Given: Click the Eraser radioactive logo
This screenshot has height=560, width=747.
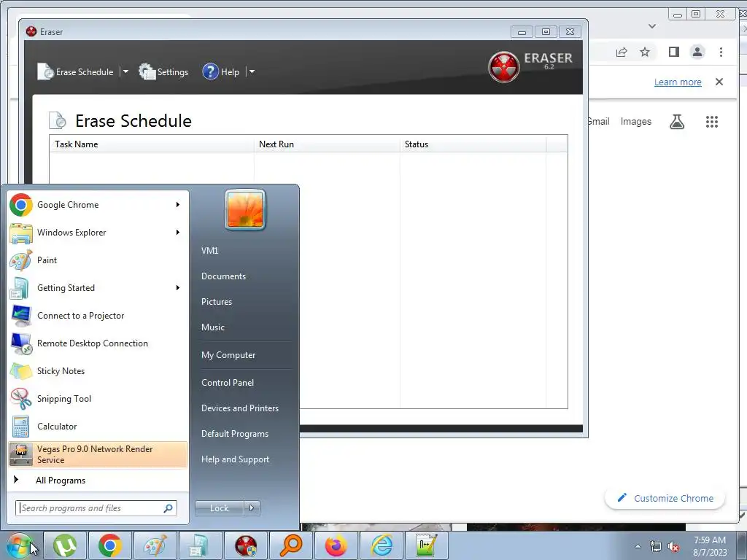Looking at the screenshot, I should point(503,66).
